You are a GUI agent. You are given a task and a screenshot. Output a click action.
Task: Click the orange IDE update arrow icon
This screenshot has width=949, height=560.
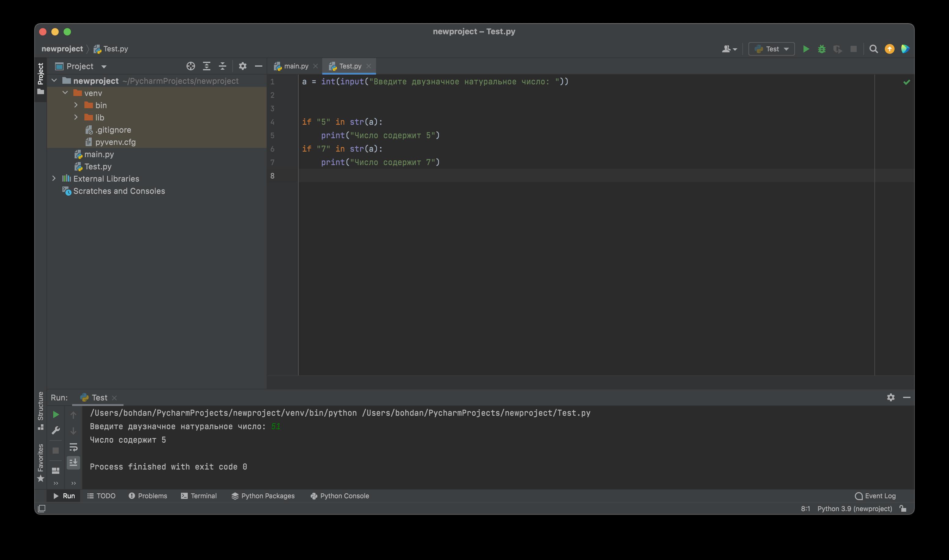889,49
